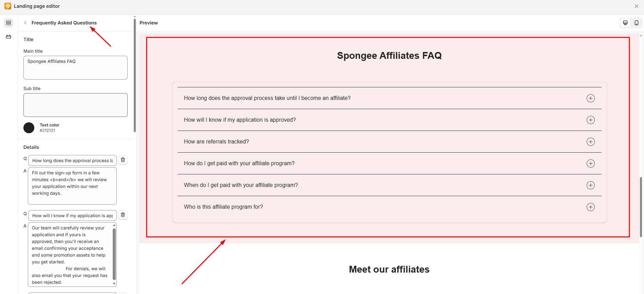Go back from Frequently Asked Questions
The width and height of the screenshot is (644, 294).
[x=25, y=23]
